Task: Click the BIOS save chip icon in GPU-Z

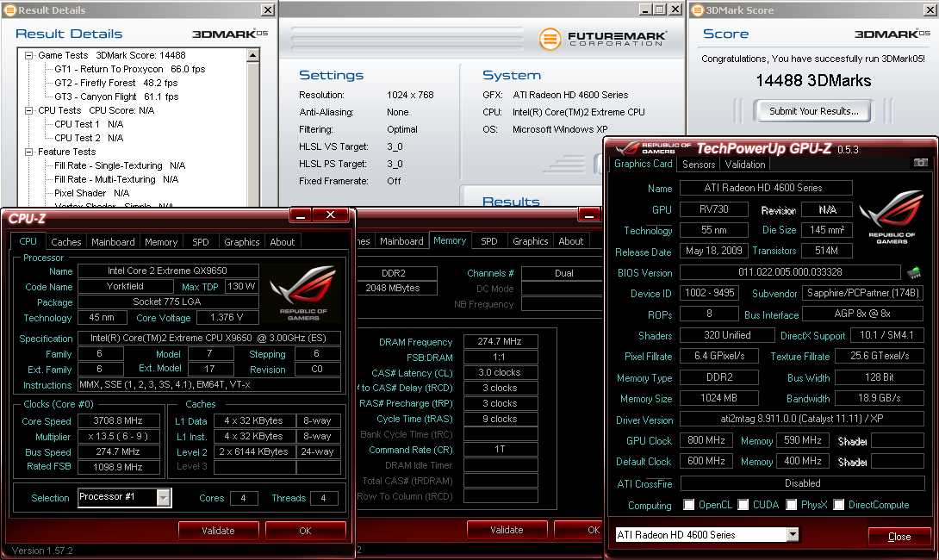Action: pos(914,272)
